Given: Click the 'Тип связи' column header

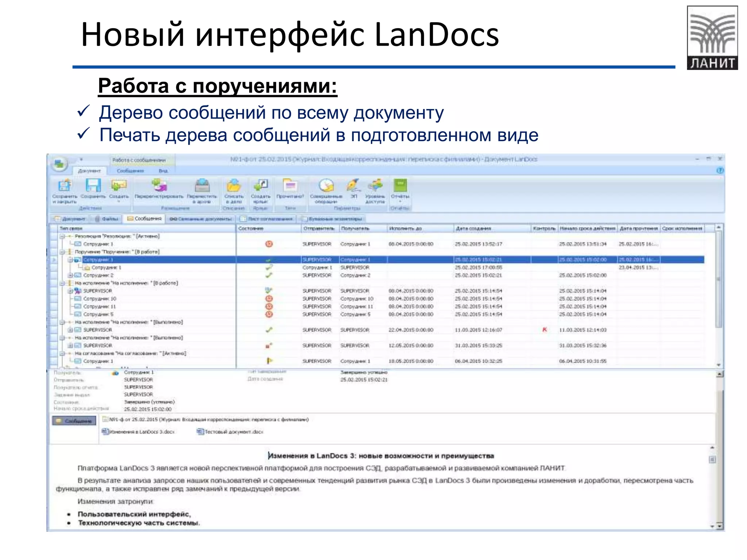Looking at the screenshot, I should 147,228.
